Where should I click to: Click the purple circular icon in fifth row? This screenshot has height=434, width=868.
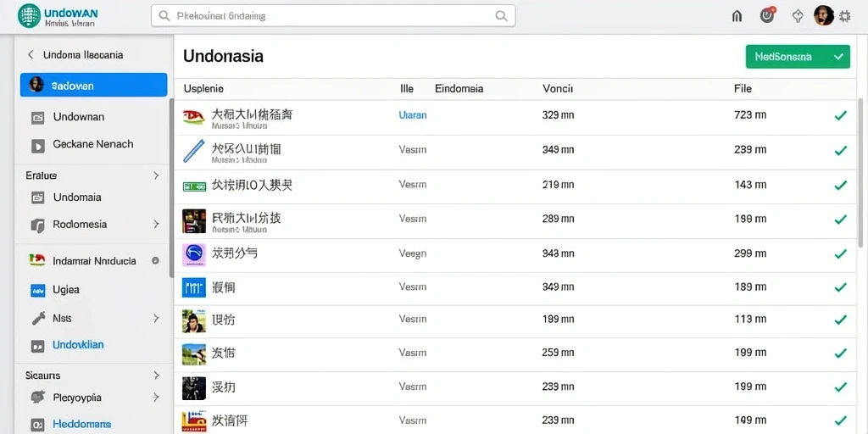click(194, 254)
